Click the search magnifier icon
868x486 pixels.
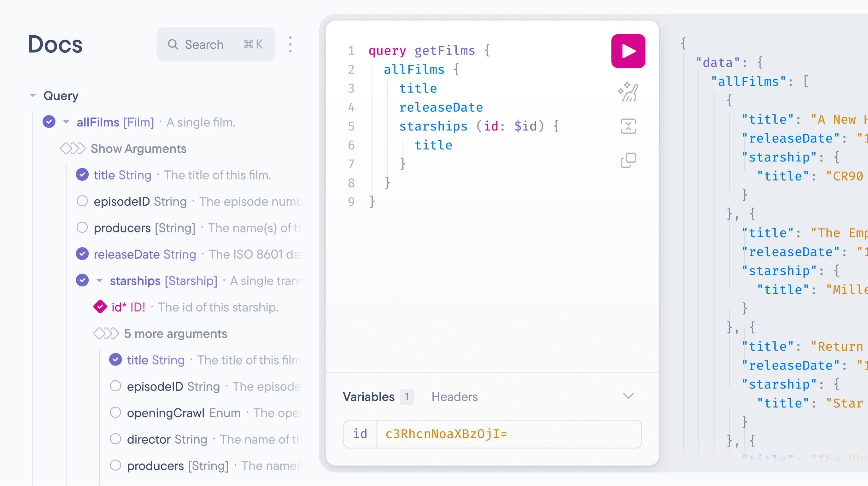[173, 44]
